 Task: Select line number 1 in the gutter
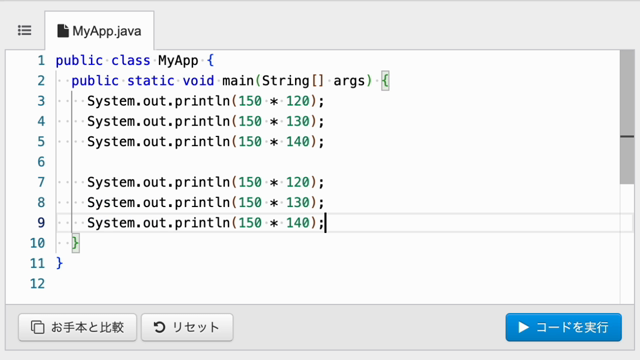click(x=41, y=61)
